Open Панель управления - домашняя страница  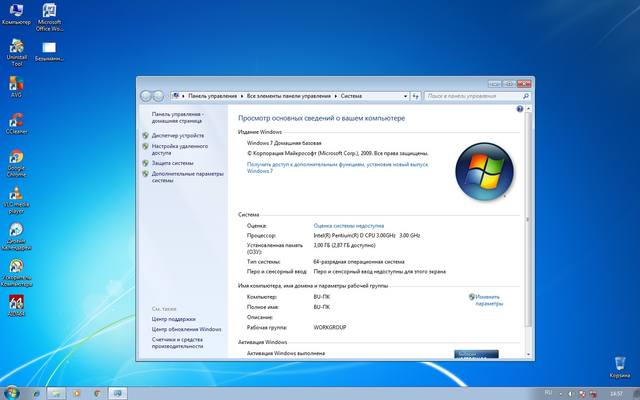[x=178, y=118]
